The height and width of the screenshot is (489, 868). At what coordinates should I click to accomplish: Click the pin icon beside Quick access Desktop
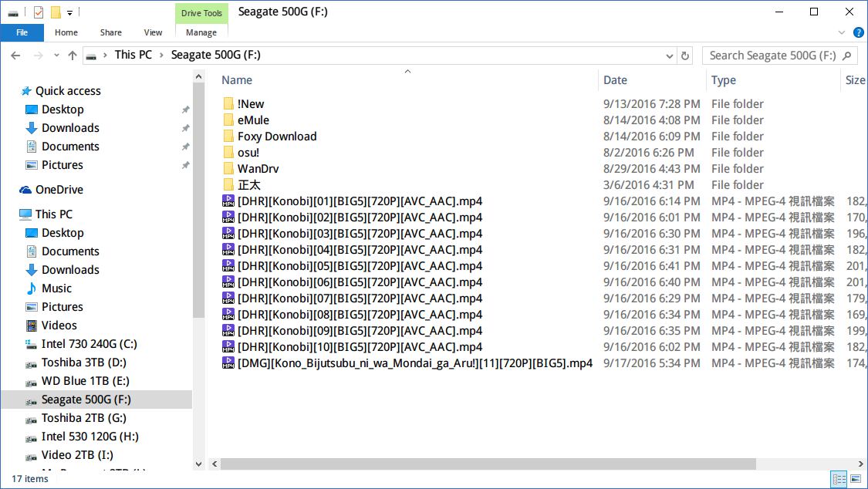[x=185, y=110]
